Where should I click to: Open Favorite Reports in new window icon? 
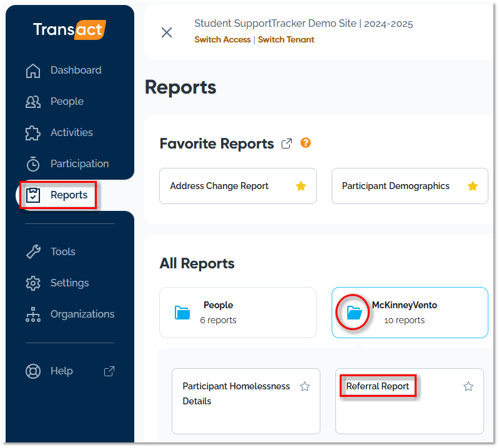(287, 144)
